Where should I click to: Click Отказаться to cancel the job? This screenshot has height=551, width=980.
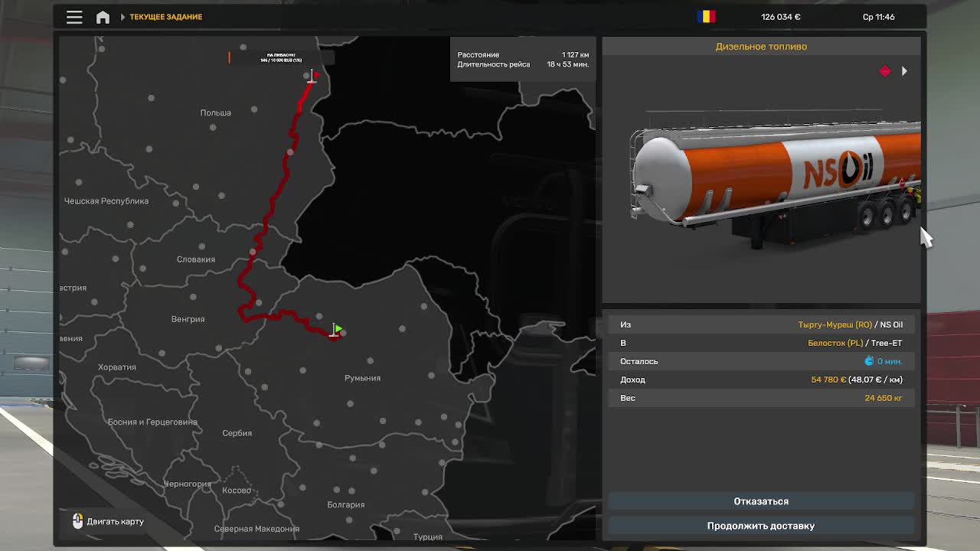pos(761,501)
